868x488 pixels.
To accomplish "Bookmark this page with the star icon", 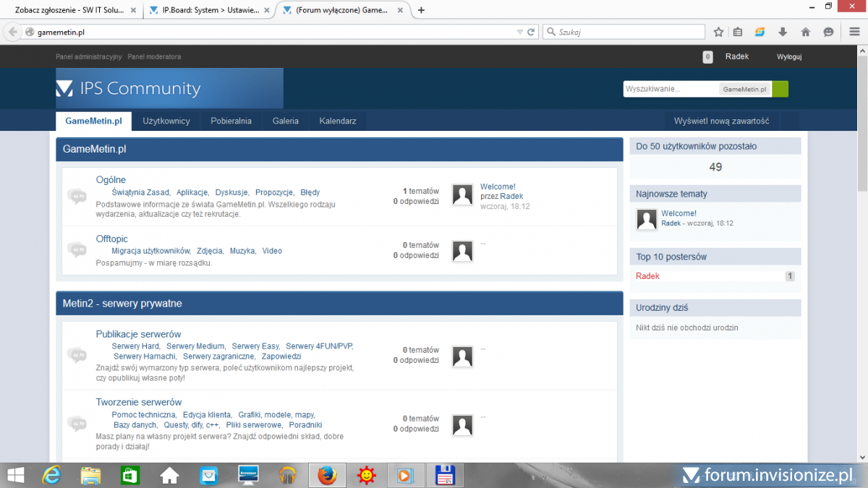I will point(718,32).
